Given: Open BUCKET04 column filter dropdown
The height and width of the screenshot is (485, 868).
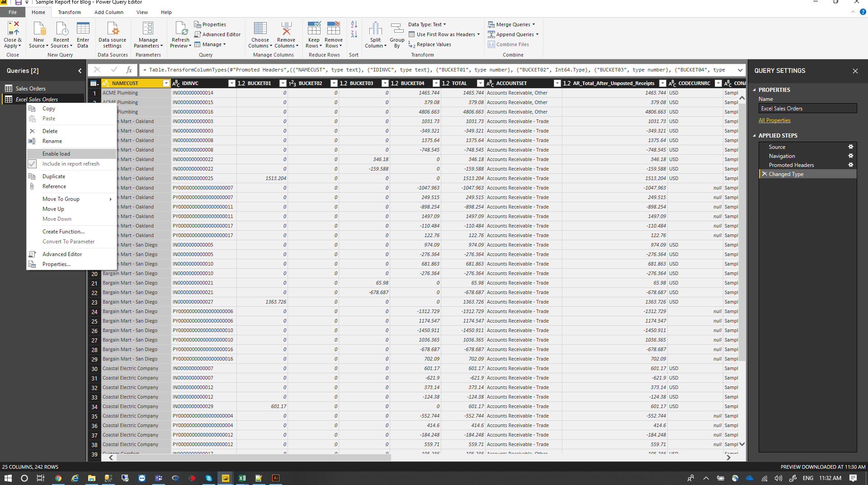Looking at the screenshot, I should [436, 83].
